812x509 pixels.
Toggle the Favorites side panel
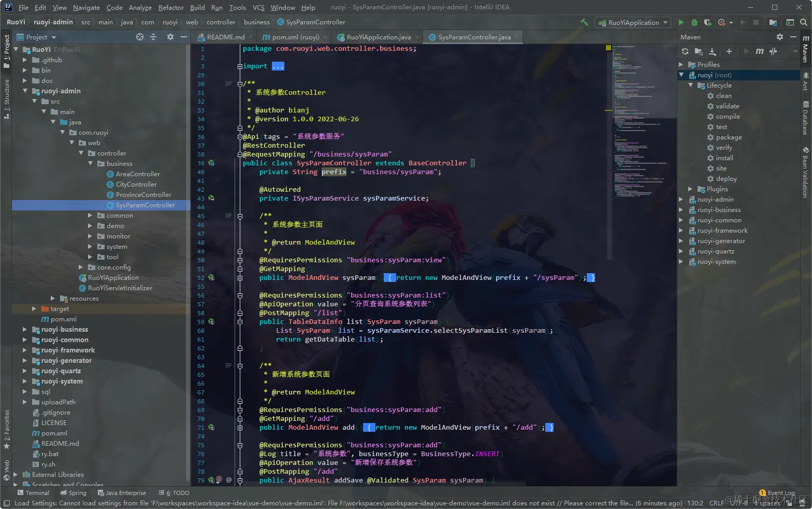tap(7, 429)
